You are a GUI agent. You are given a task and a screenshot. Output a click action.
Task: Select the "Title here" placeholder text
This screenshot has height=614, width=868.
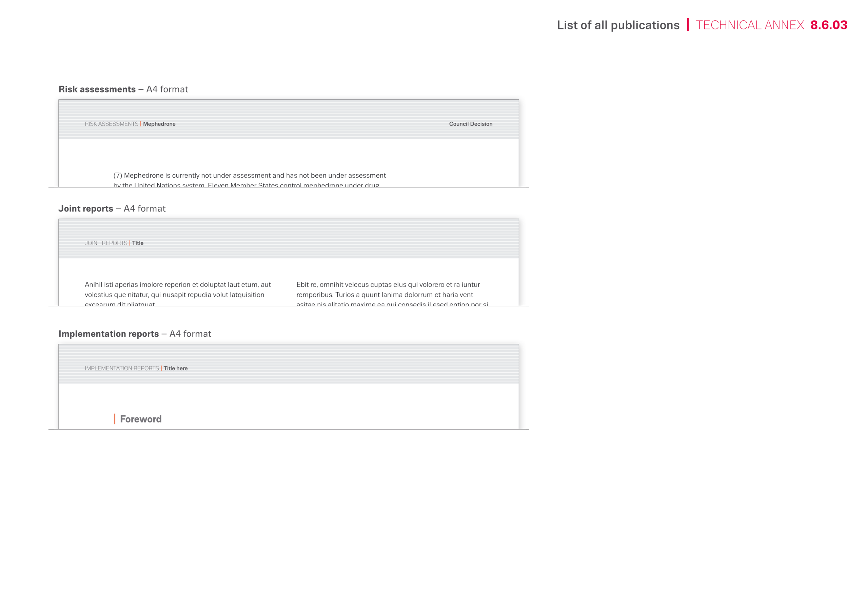pos(175,368)
